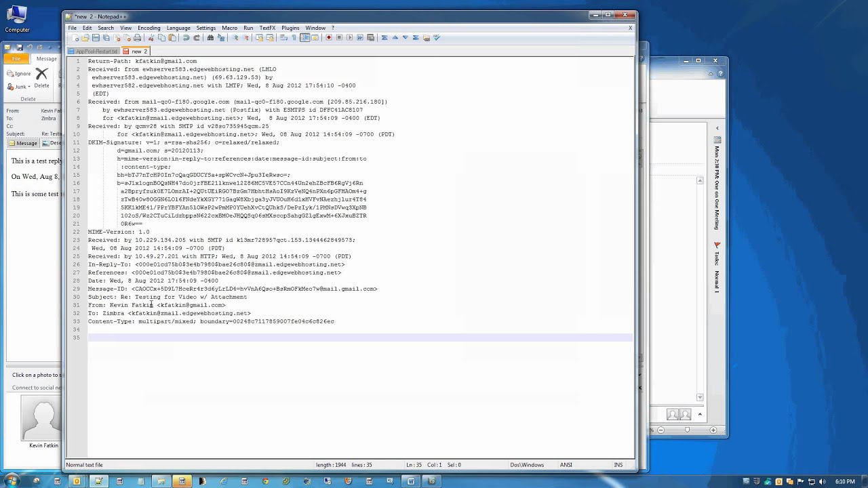Click zoom out minus button, right window
This screenshot has height=488, width=868.
661,430
